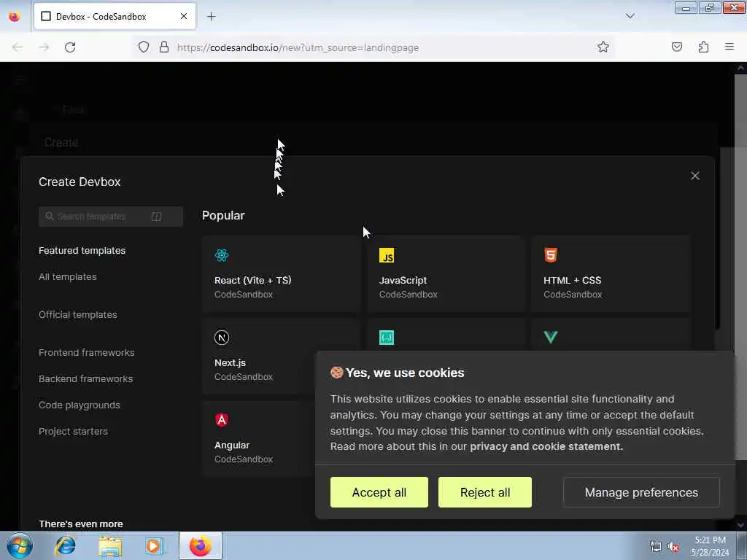Open the Firefox application hamburger menu

coord(729,47)
